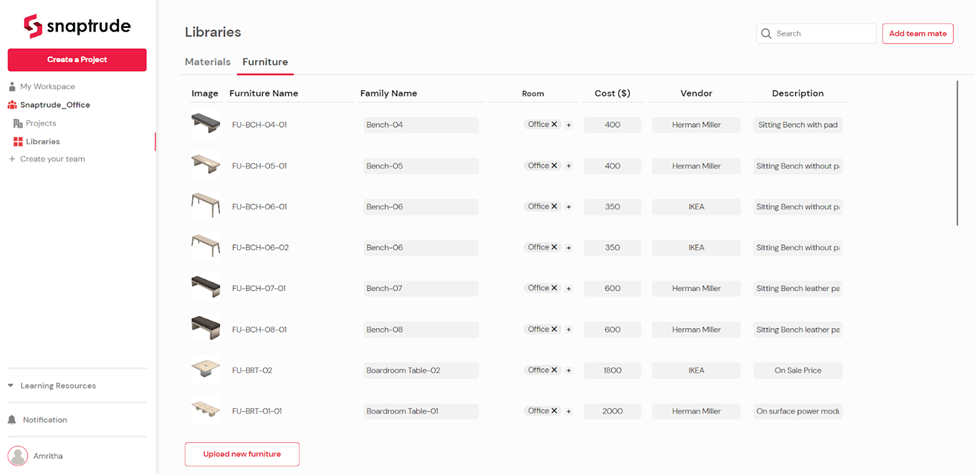The width and height of the screenshot is (975, 474).
Task: Add a room to FU-BCH-05-01 with the plus
Action: [569, 166]
